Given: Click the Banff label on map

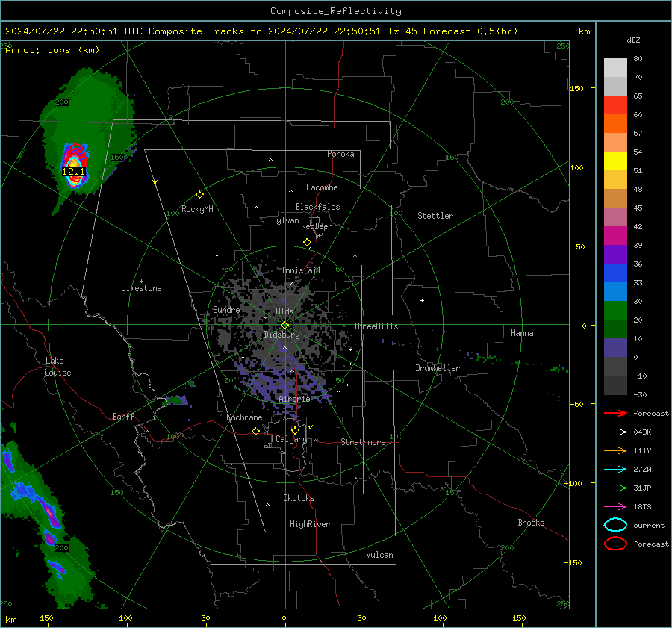Looking at the screenshot, I should tap(123, 417).
